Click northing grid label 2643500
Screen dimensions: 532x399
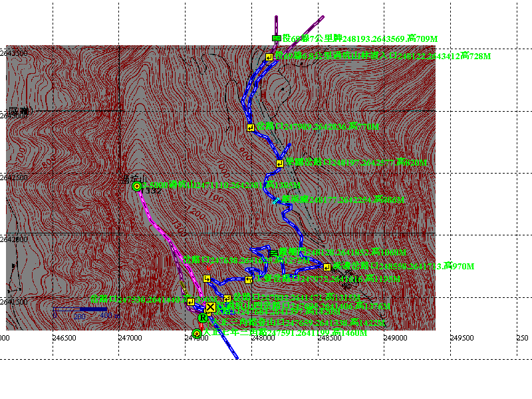(13, 53)
